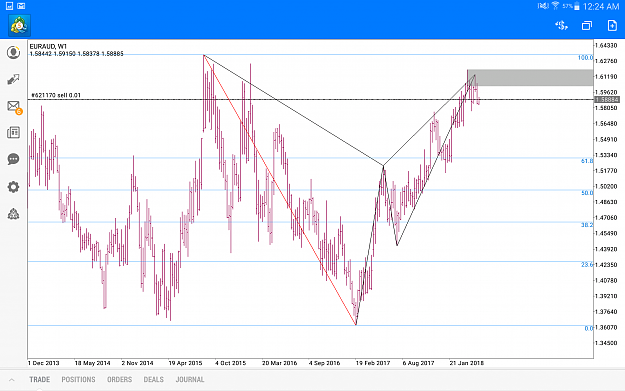Open the accounts profile icon in sidebar

pyautogui.click(x=14, y=52)
